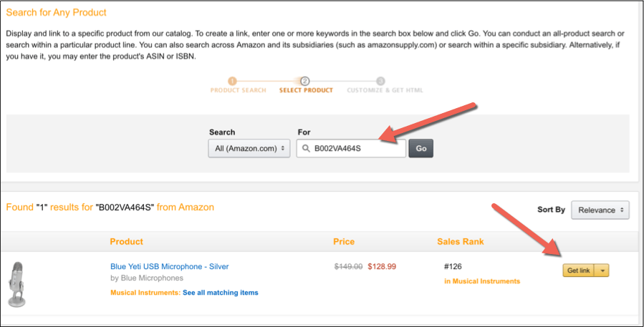The image size is (644, 327).
Task: Open the Get link dropdown arrow
Action: [x=602, y=270]
